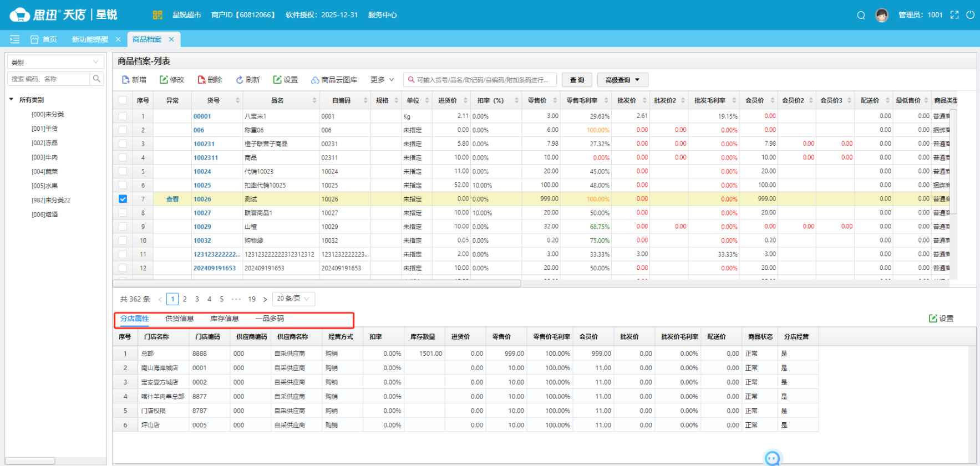Click the 删除 delete icon
Screen dimensions: 980x466
[x=201, y=80]
